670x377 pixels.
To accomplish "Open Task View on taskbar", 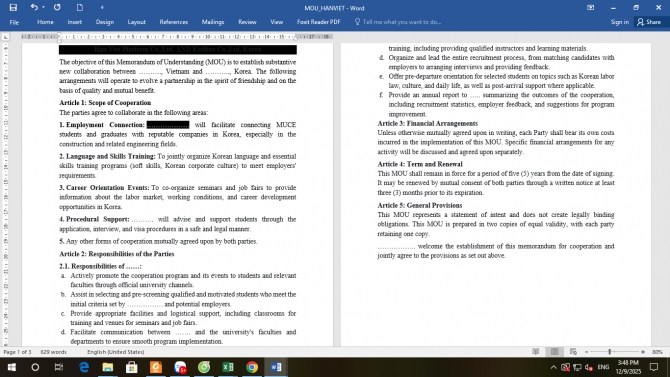I will (59, 367).
